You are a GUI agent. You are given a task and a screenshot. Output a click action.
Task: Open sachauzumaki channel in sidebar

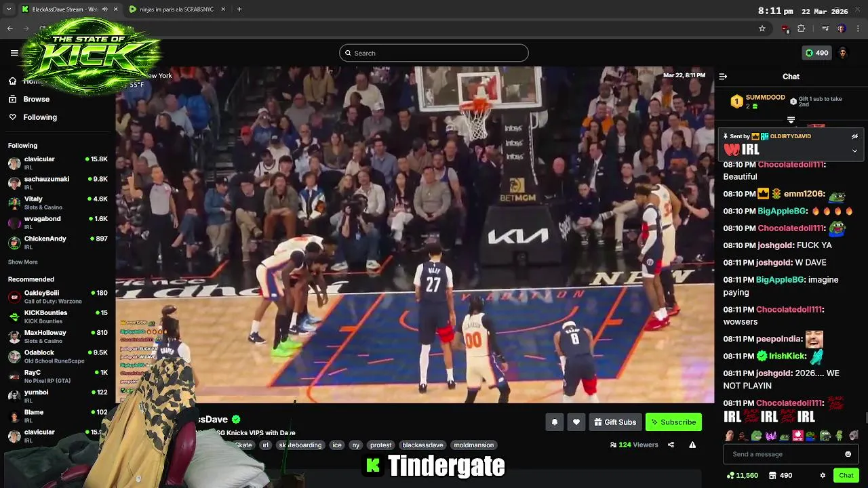(x=58, y=182)
